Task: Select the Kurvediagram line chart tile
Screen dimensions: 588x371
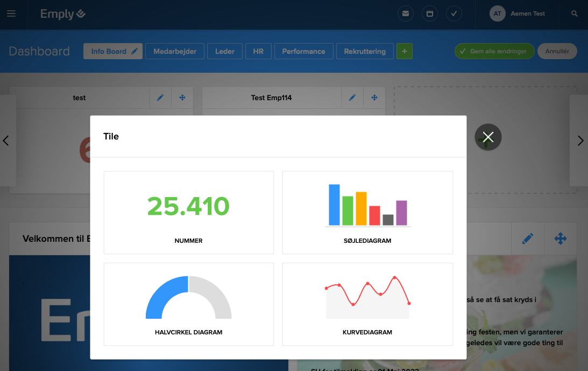Action: click(367, 304)
